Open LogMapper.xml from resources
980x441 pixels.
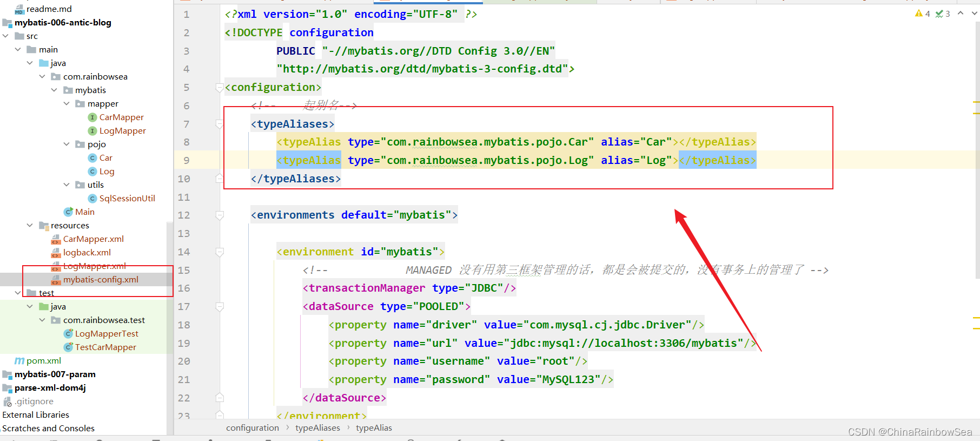[94, 266]
